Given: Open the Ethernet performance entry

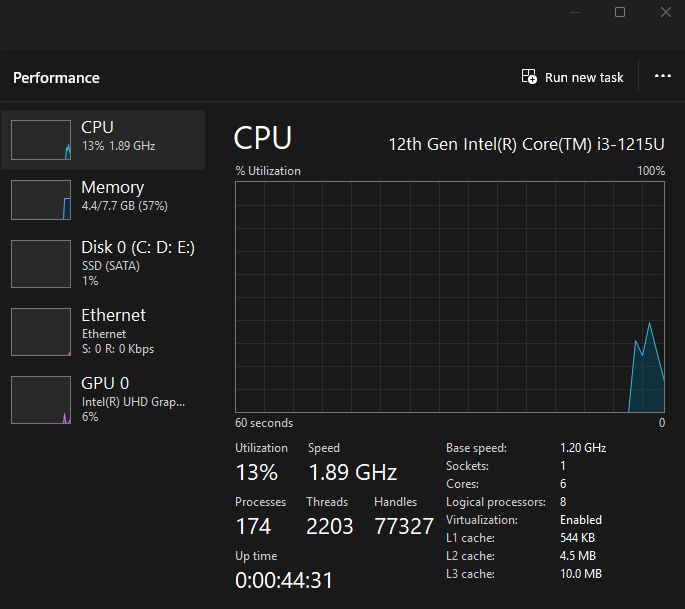Looking at the screenshot, I should click(x=103, y=332).
